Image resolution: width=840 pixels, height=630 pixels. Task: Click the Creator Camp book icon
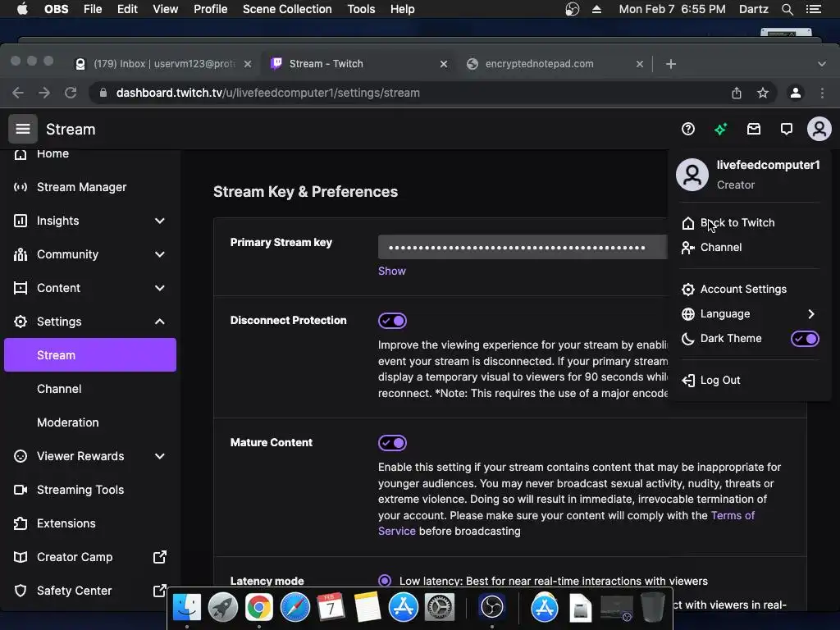click(x=21, y=557)
